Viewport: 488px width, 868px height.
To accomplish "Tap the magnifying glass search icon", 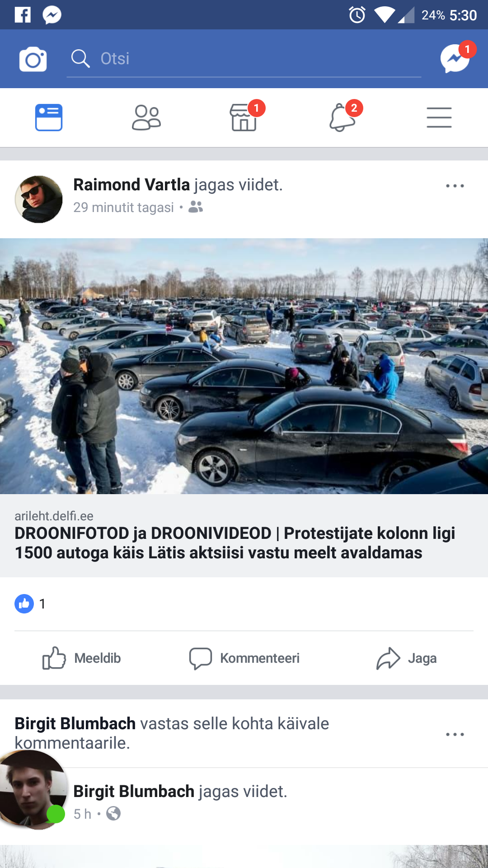I will pyautogui.click(x=80, y=59).
